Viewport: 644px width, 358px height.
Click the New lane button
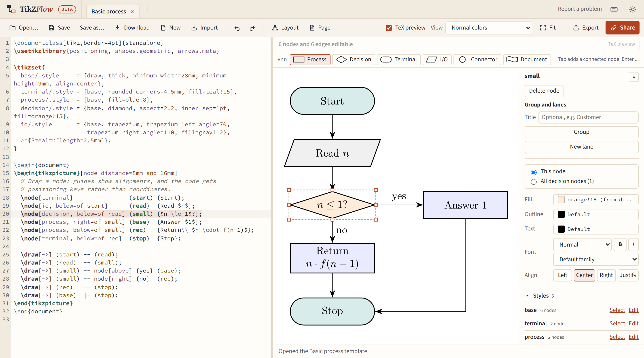pos(581,147)
